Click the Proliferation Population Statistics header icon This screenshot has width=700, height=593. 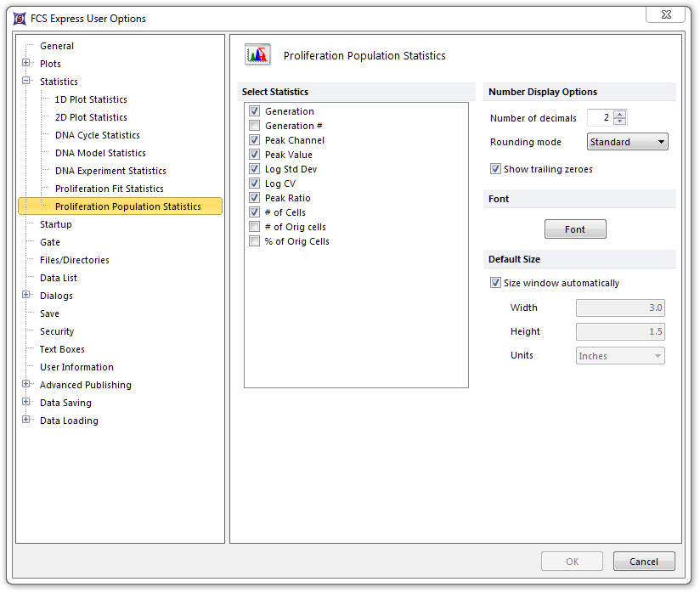point(257,55)
